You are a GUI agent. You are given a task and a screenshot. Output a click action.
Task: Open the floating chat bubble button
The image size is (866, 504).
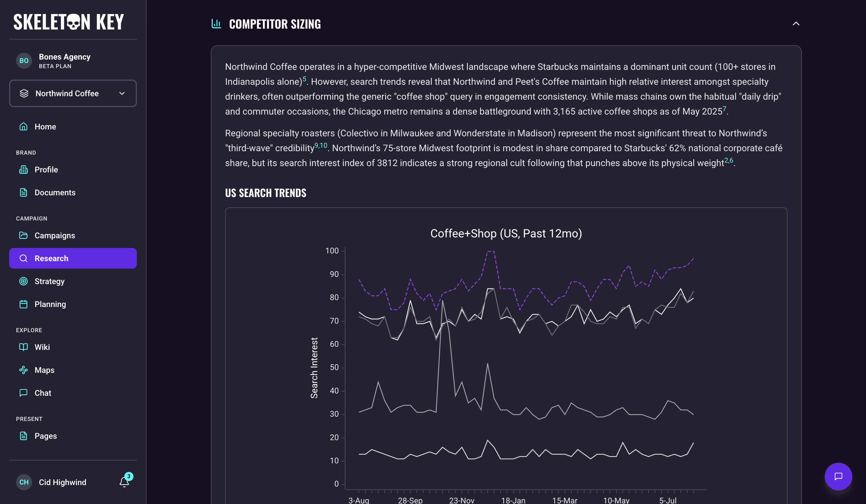(x=838, y=477)
